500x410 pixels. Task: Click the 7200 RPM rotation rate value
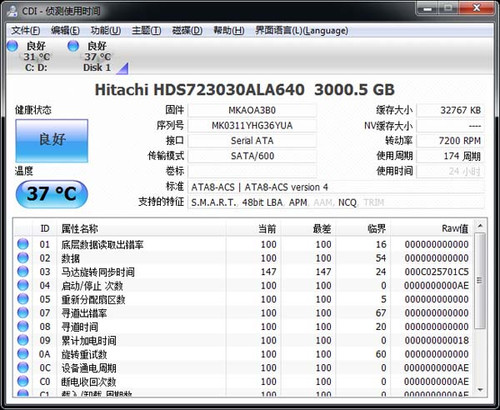point(450,141)
